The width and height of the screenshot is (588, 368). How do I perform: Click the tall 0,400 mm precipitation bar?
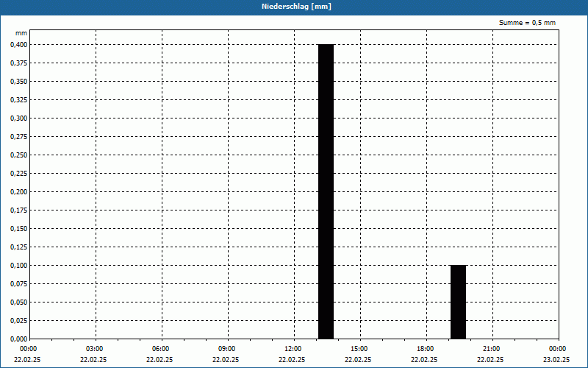point(326,191)
